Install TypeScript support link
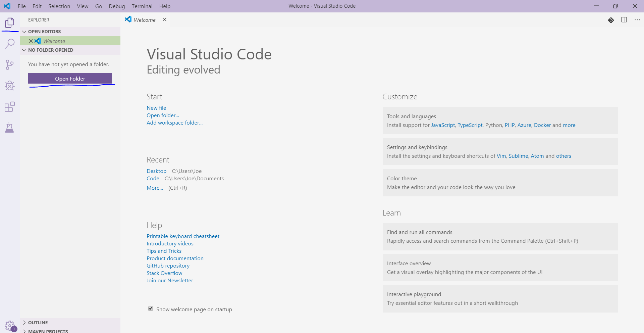This screenshot has height=333, width=644. click(470, 125)
